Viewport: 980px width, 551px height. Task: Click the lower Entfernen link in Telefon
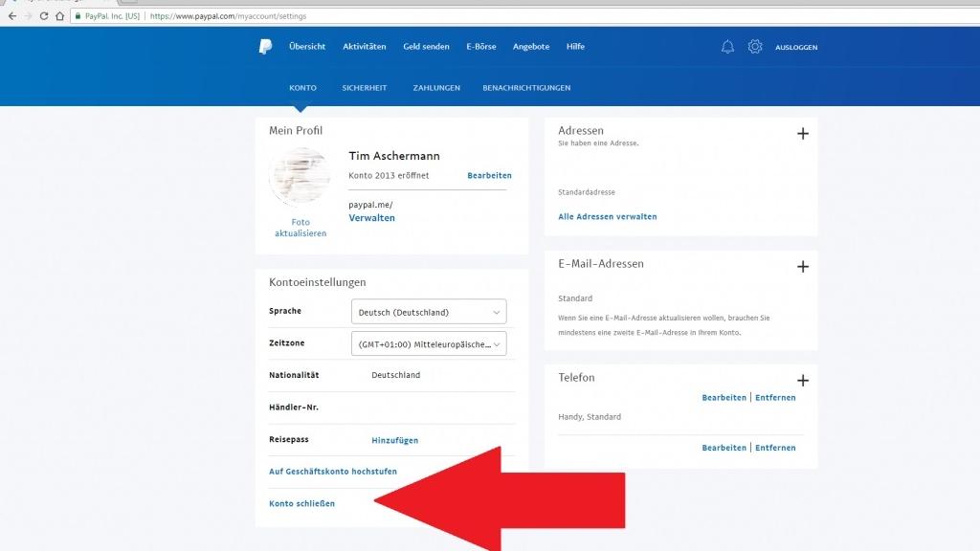[x=775, y=448]
